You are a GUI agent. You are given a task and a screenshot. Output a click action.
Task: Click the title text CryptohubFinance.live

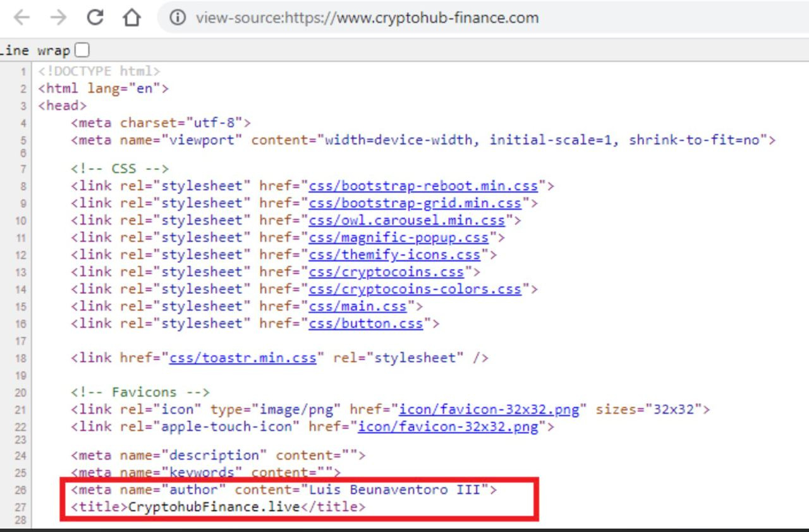click(214, 507)
